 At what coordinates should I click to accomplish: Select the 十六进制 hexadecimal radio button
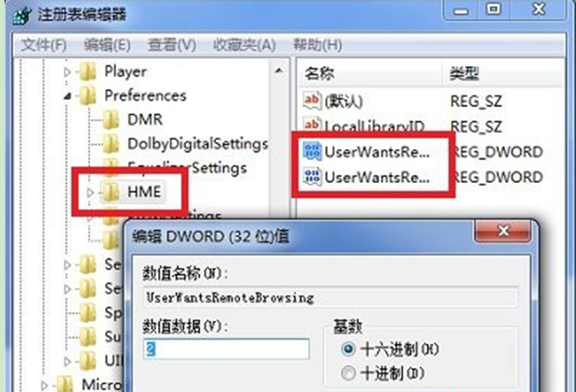[x=348, y=348]
